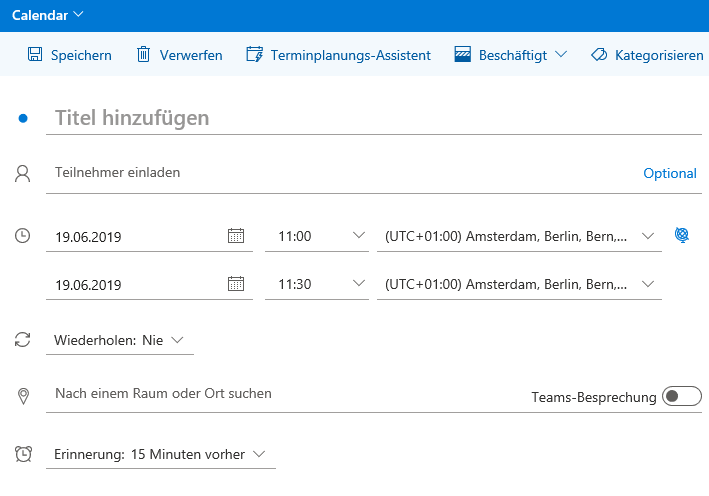Open start date calendar picker icon
Viewport: 709px width, 496px height.
236,236
